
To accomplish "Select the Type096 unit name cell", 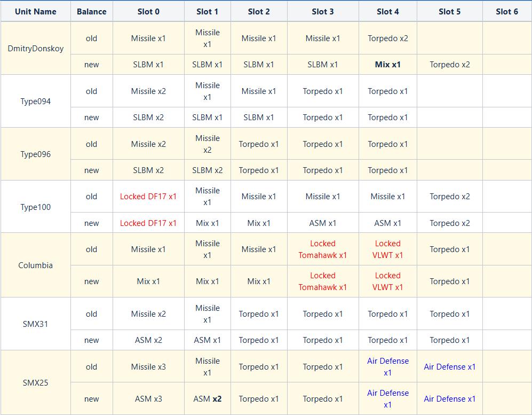I will coord(36,154).
